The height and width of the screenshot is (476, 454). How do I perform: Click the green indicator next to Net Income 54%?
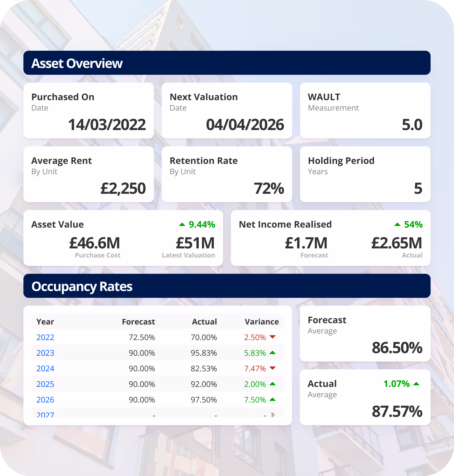pos(397,224)
